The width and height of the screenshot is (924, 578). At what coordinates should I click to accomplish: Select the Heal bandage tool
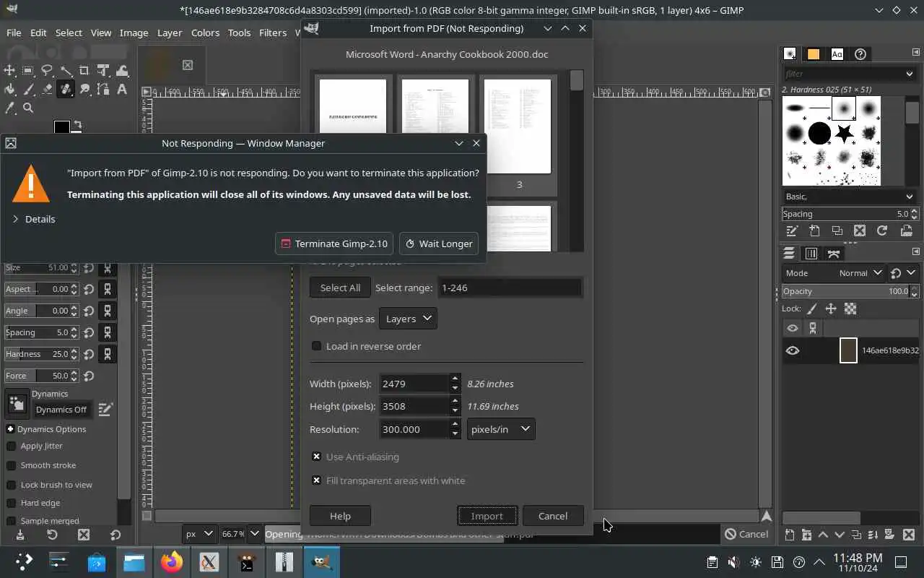[66, 89]
